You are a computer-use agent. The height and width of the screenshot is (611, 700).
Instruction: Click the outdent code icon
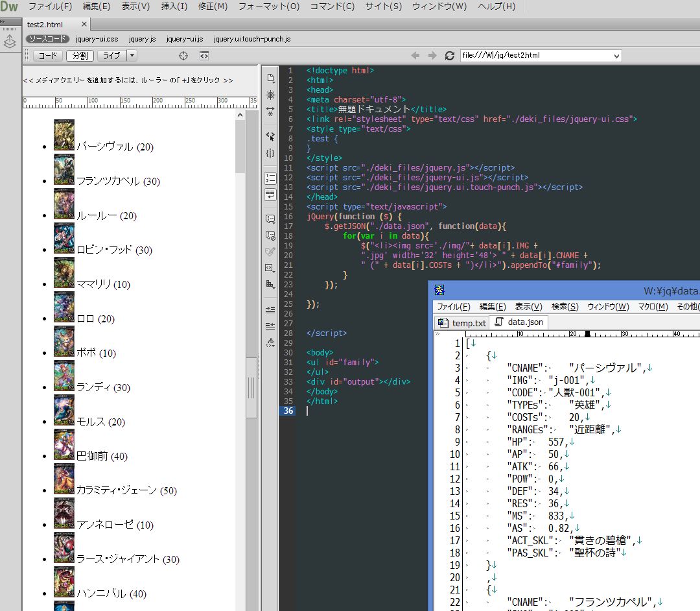point(270,326)
